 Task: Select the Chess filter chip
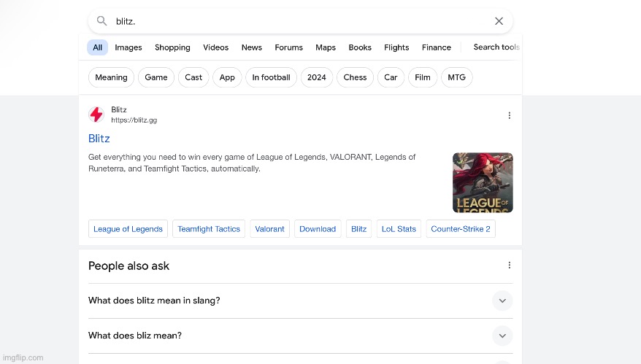point(355,77)
